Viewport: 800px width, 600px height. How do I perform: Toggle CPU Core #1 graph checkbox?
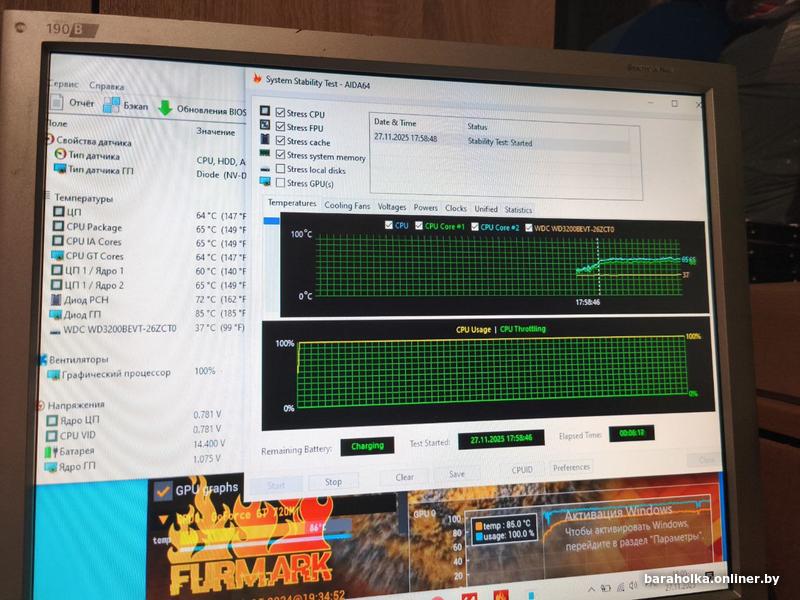419,226
